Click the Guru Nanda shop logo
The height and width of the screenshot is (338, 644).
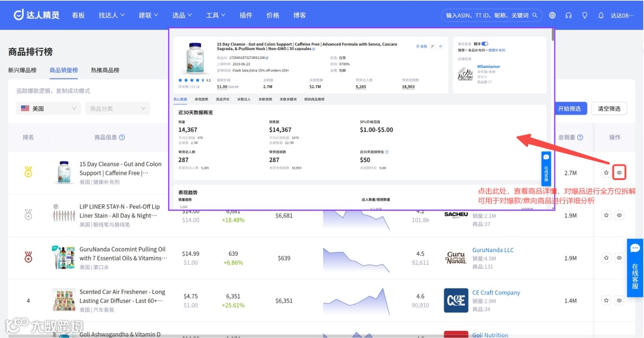(456, 258)
